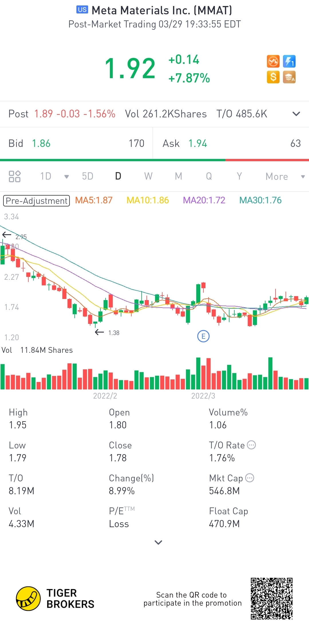
Task: Switch to Q quarterly chart tab
Action: point(209,176)
